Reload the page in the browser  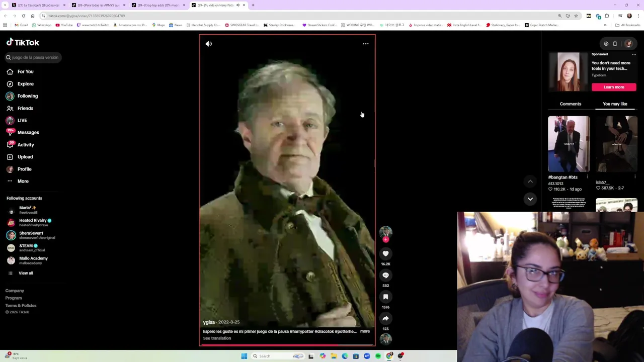23,16
